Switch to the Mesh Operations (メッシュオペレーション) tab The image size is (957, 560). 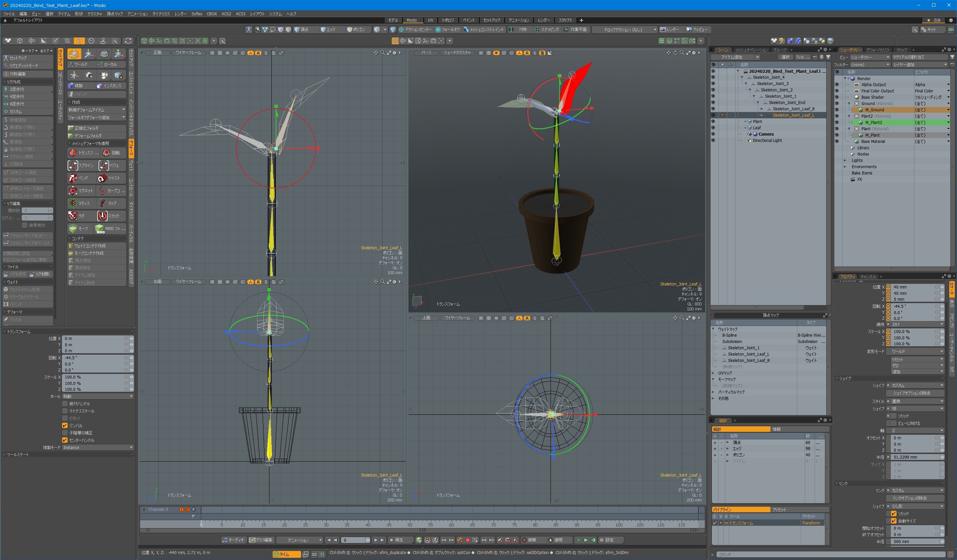(x=751, y=50)
